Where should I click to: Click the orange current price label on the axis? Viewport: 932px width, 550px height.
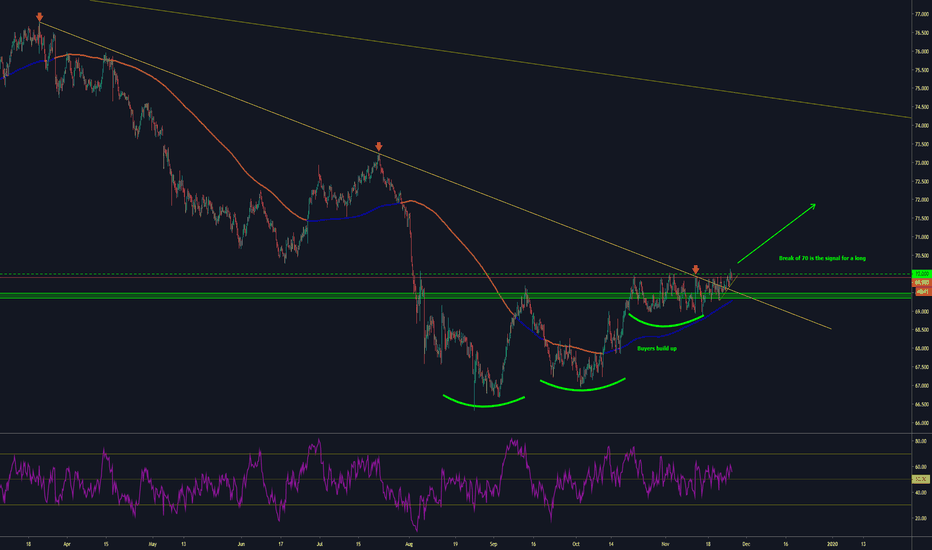[x=920, y=283]
